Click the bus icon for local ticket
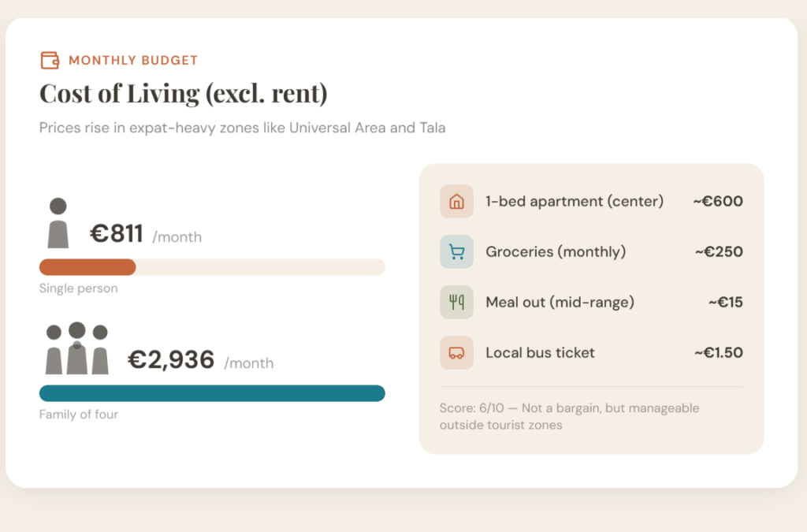Viewport: 807px width, 532px height. (x=456, y=353)
